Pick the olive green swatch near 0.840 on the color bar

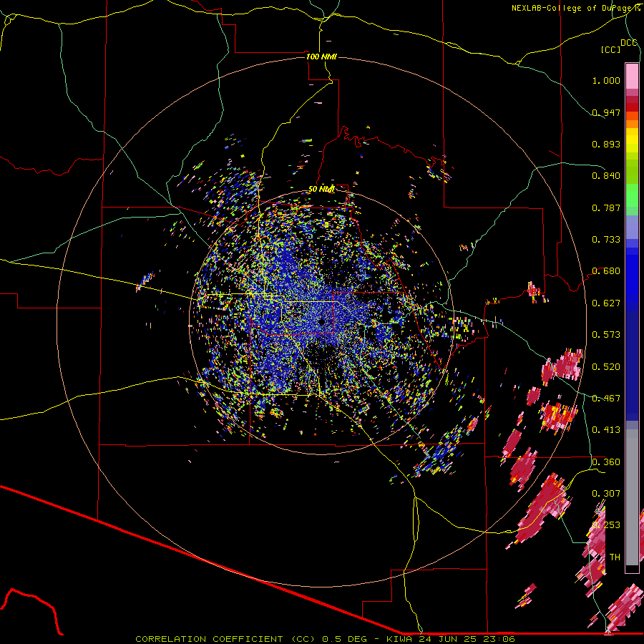tap(632, 172)
